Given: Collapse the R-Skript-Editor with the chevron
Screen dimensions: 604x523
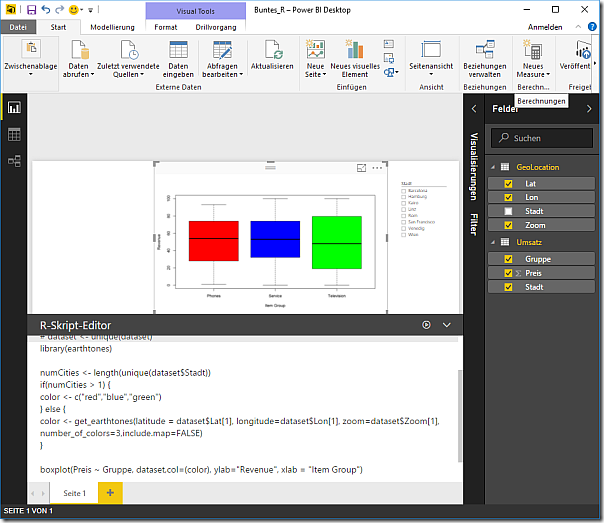Looking at the screenshot, I should point(446,325).
